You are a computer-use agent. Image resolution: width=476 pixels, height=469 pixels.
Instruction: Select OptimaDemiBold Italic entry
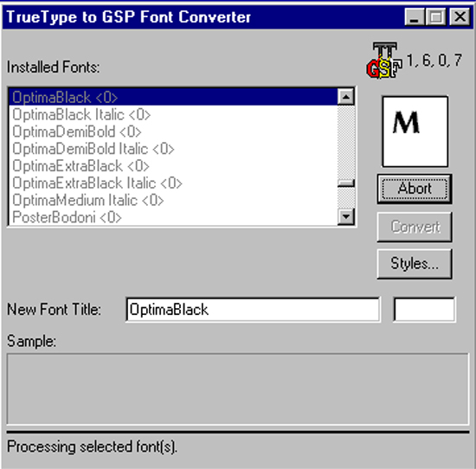[x=173, y=149]
